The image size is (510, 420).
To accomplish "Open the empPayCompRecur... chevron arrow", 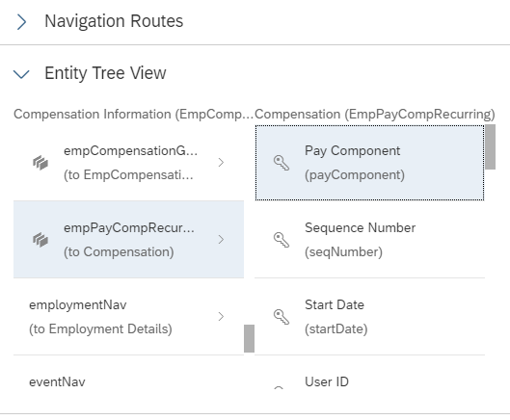I will [221, 240].
